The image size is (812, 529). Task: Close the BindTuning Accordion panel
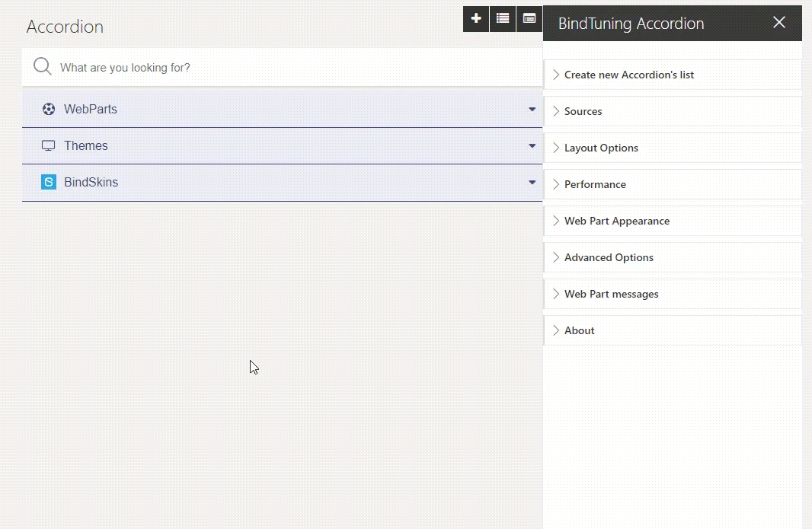[778, 23]
